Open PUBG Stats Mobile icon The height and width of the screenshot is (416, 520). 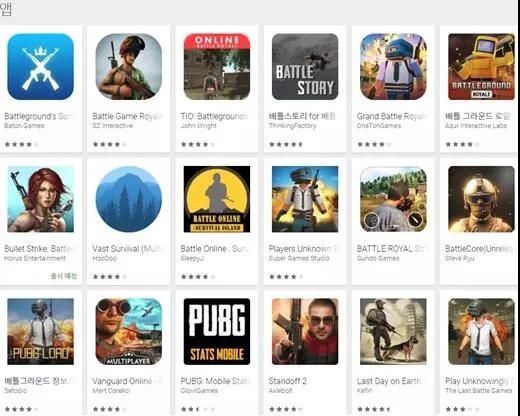click(217, 331)
